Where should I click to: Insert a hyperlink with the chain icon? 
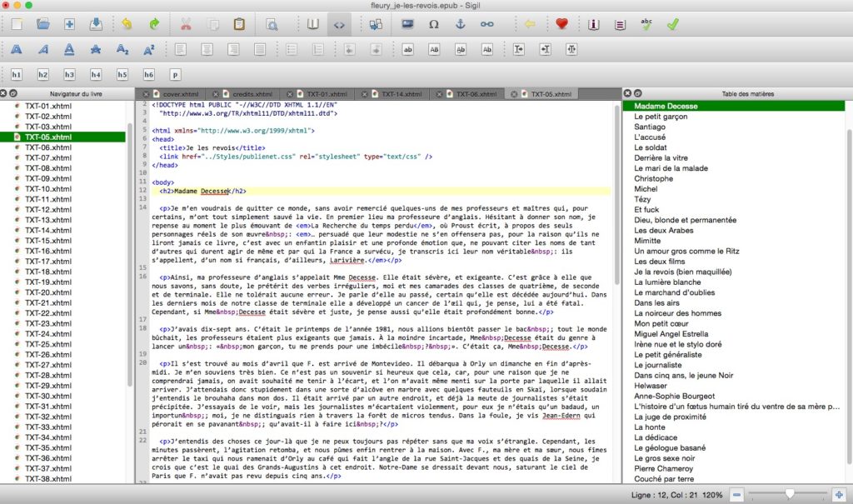click(486, 24)
